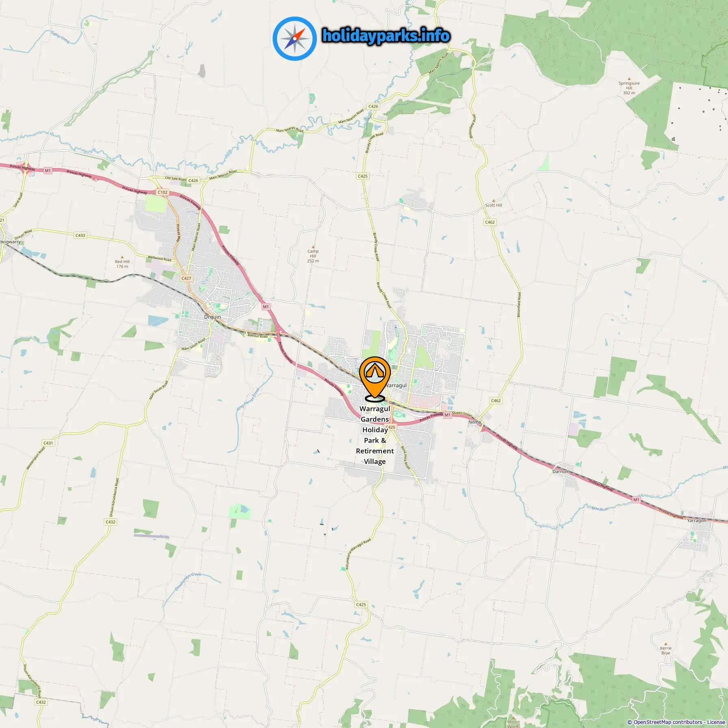Click the Nilma locality label
728x728 pixels.
(474, 422)
